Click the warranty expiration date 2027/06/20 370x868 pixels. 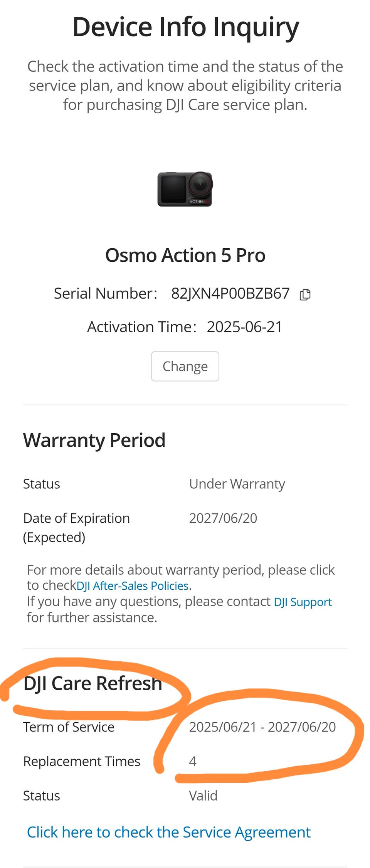click(x=223, y=518)
